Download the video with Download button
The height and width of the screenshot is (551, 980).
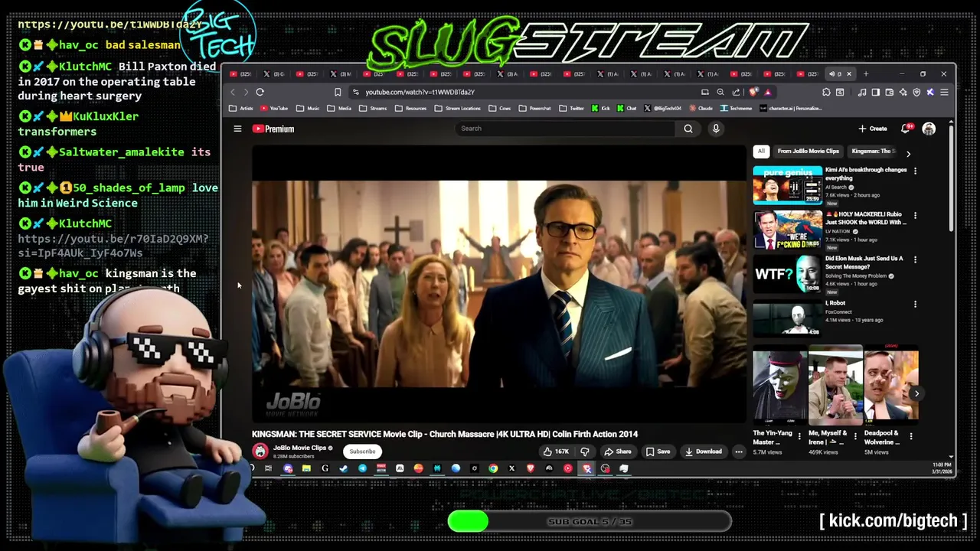coord(703,452)
